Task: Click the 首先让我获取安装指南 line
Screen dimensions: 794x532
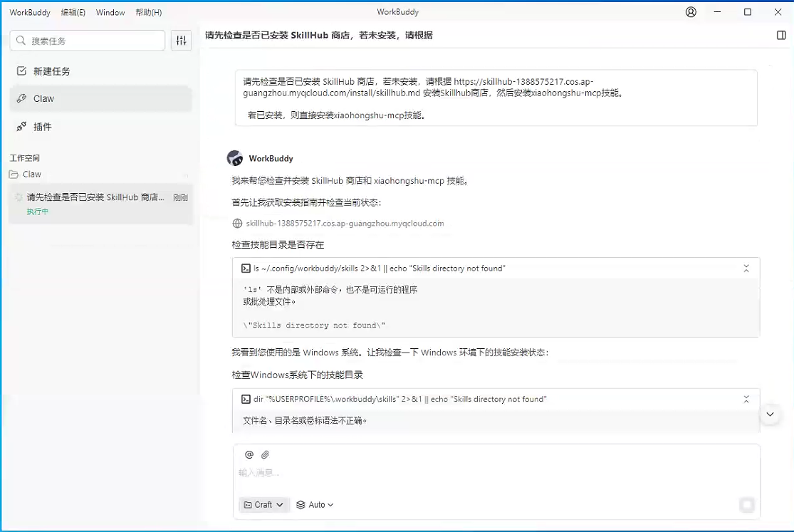Action: [x=306, y=203]
